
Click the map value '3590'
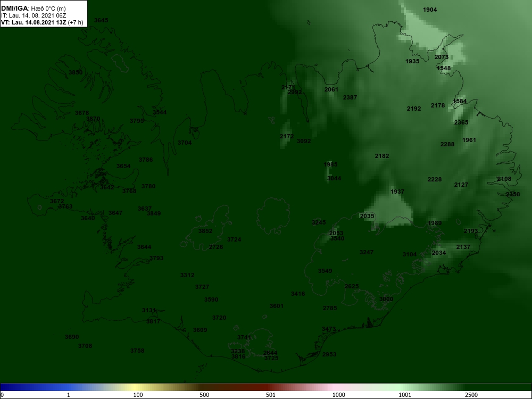211,300
